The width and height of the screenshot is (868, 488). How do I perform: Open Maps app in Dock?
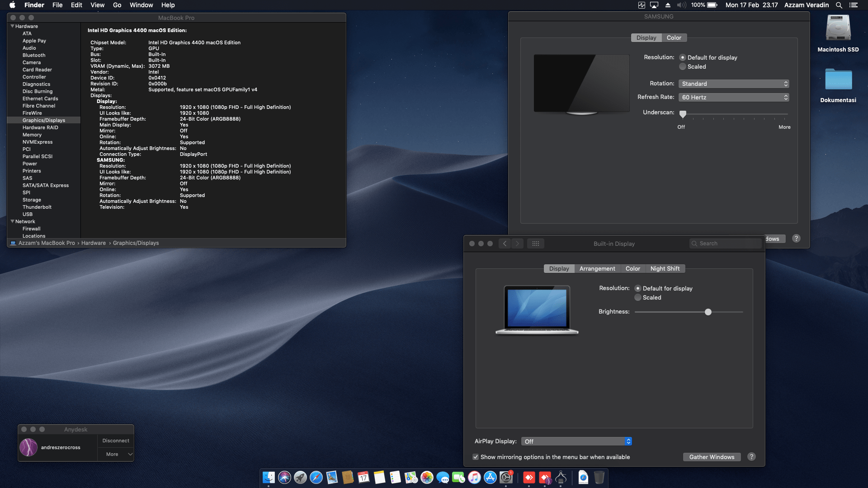[411, 477]
